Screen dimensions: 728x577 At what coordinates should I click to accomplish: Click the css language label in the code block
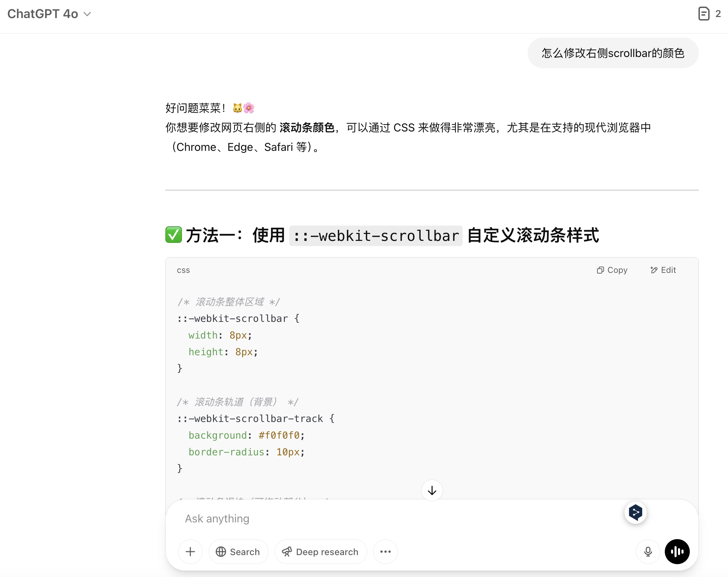(183, 270)
